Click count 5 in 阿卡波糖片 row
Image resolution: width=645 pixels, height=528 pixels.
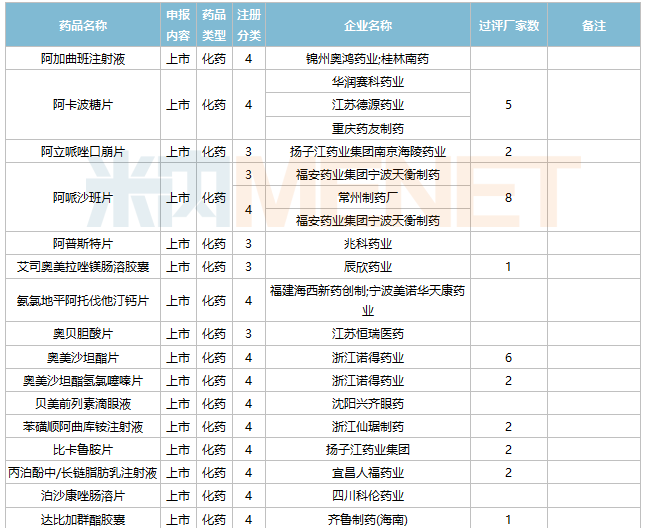pyautogui.click(x=509, y=105)
